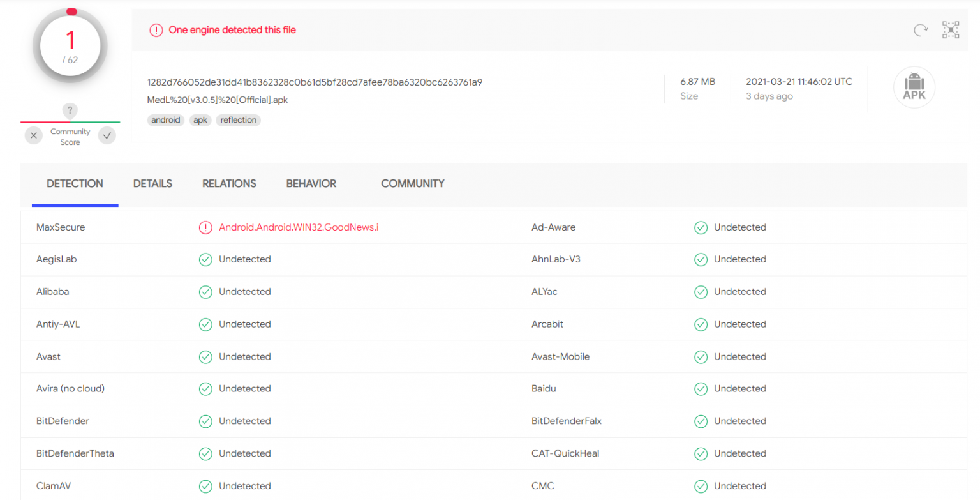Screen dimensions: 980x500
Task: Open the RELATIONS tab
Action: point(229,184)
